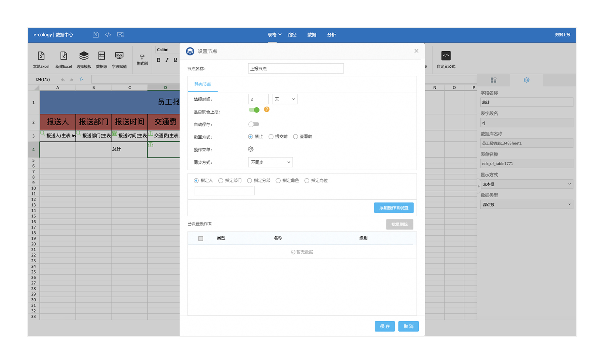
Task: Click the 添加操作者设置 button
Action: click(394, 208)
